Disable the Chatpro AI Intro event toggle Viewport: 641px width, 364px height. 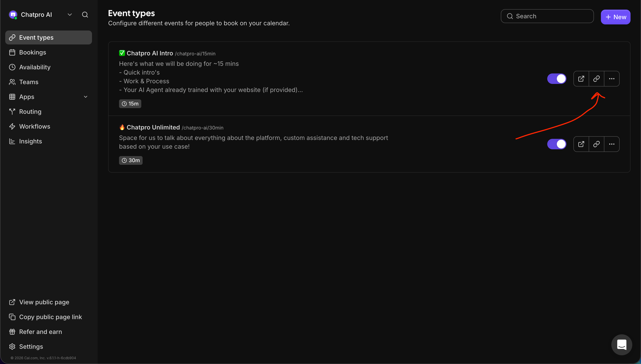coord(556,79)
